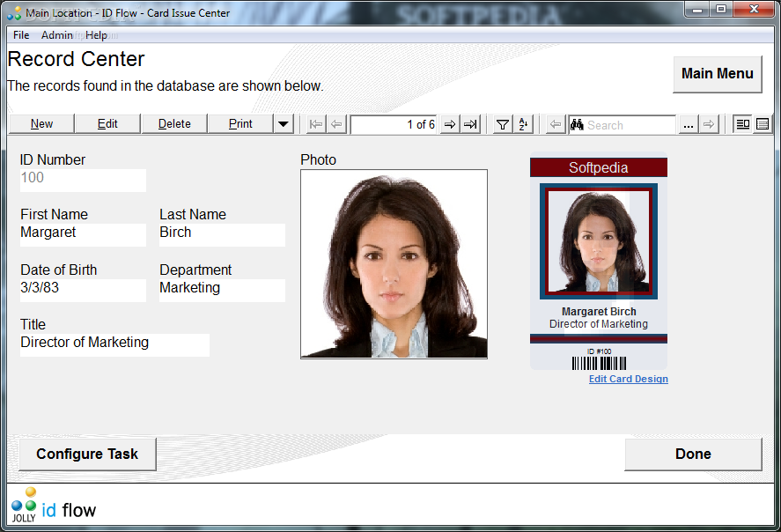
Task: Click the 'Softpedia' card header
Action: (598, 168)
